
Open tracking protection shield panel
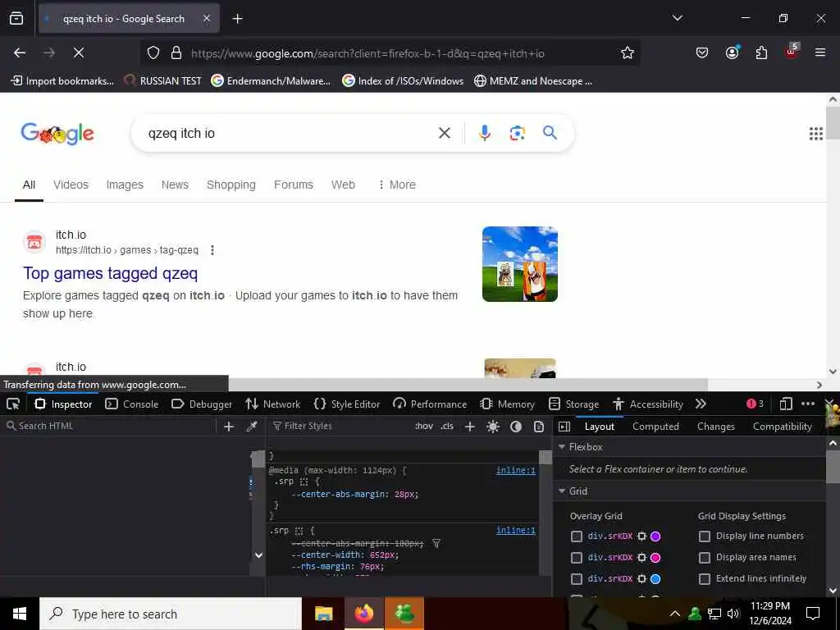(x=153, y=53)
